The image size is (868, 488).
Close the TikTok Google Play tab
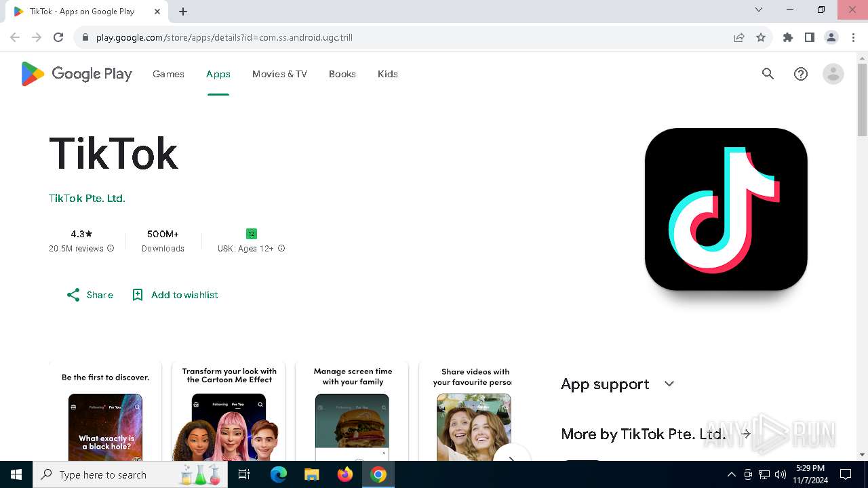click(x=157, y=12)
